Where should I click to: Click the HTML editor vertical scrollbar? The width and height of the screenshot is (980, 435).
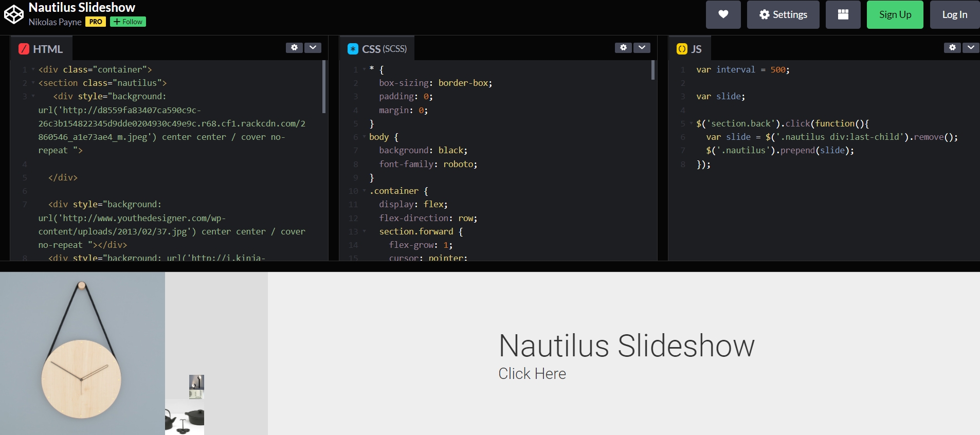pyautogui.click(x=324, y=86)
